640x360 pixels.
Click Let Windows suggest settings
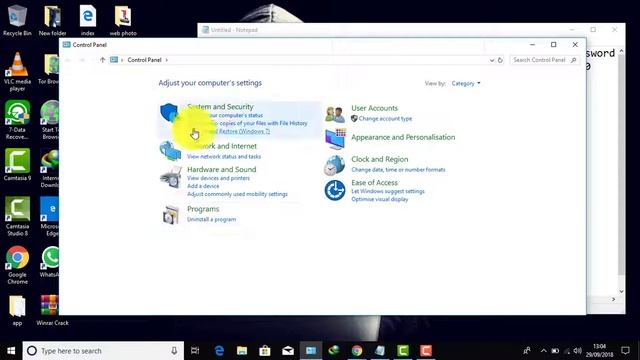[x=388, y=191]
